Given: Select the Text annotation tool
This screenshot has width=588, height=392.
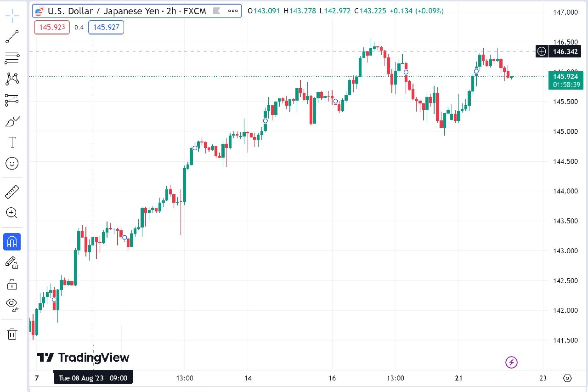Looking at the screenshot, I should tap(12, 142).
